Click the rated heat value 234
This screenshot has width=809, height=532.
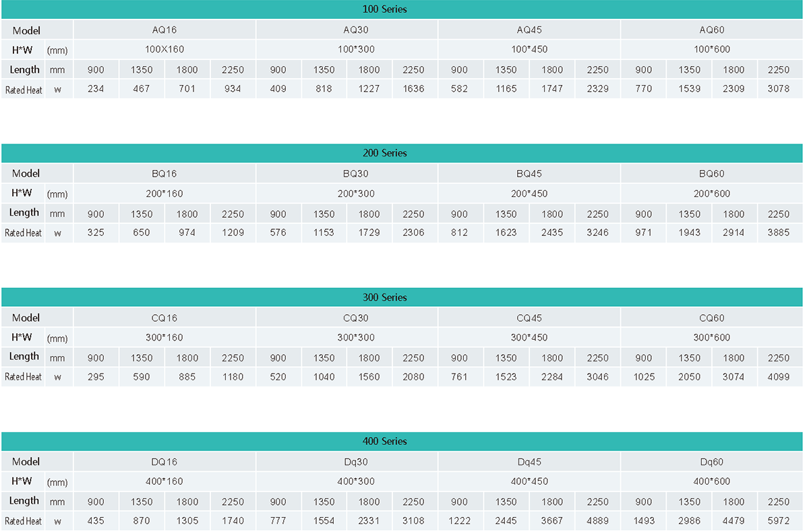click(x=96, y=88)
